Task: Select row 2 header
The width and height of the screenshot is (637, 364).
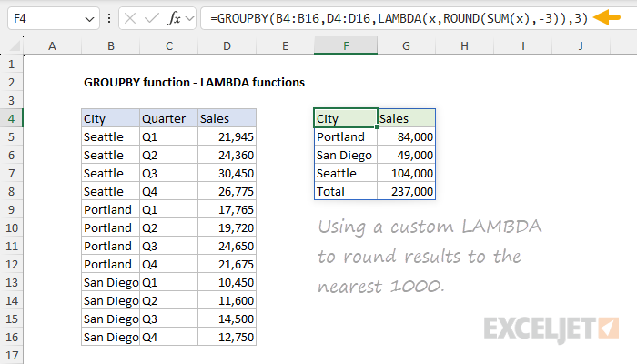Action: tap(11, 82)
